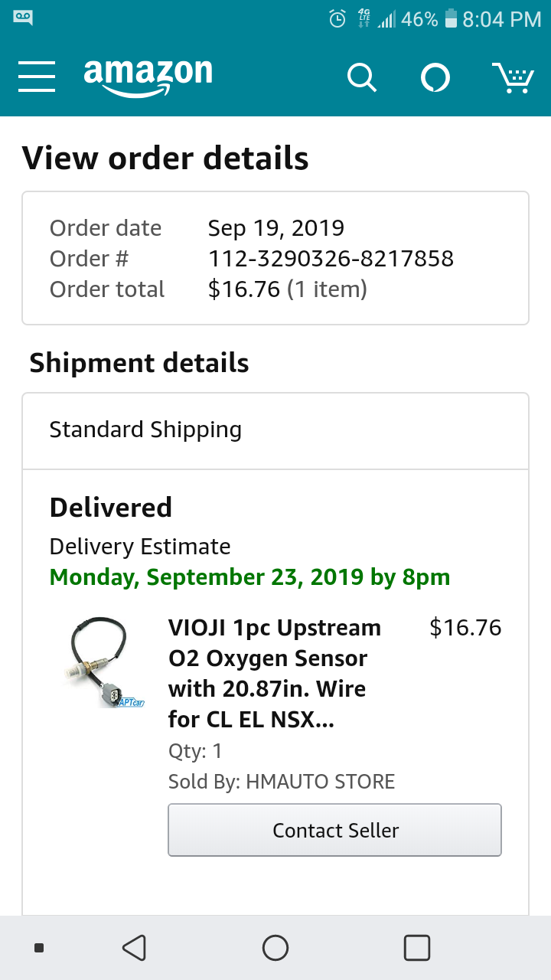
Task: Open the search magnifier icon
Action: (361, 77)
